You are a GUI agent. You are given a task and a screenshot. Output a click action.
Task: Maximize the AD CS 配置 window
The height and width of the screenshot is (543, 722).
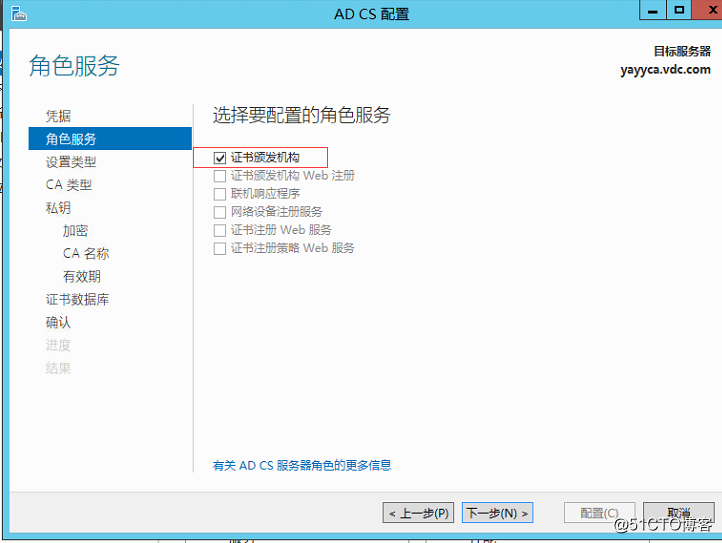click(x=679, y=10)
